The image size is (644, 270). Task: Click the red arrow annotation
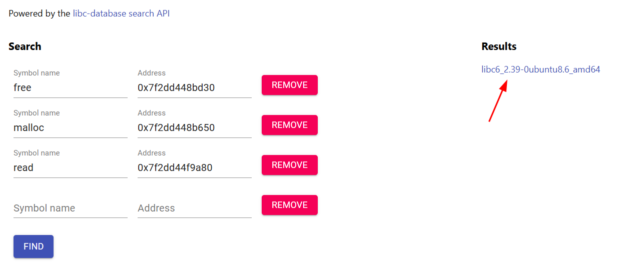[498, 101]
